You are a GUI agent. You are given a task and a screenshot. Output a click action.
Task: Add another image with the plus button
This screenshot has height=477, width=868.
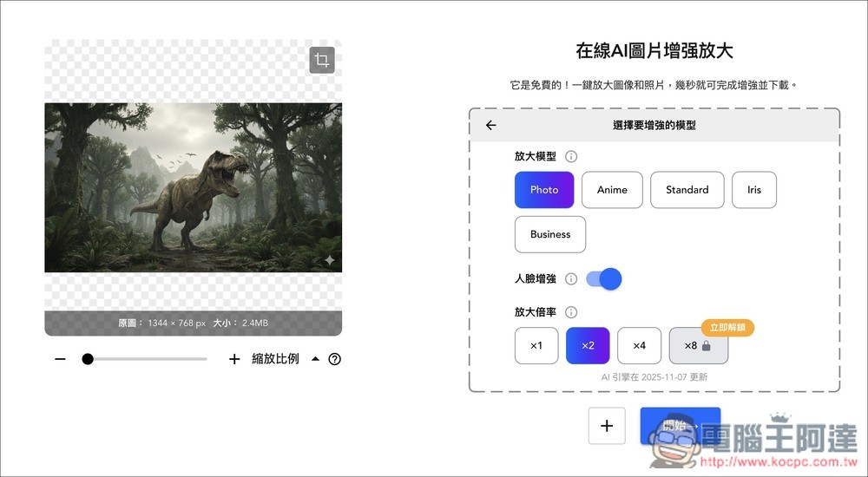point(607,426)
